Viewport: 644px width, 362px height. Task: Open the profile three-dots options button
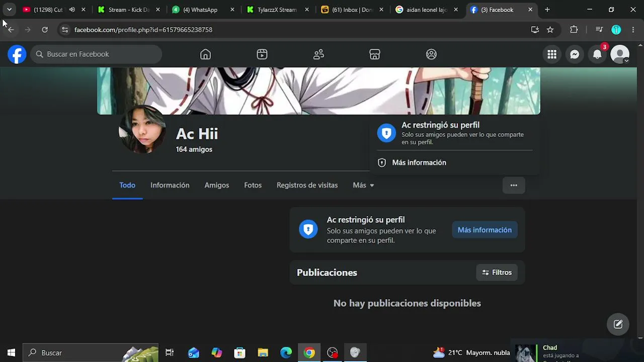[514, 186]
